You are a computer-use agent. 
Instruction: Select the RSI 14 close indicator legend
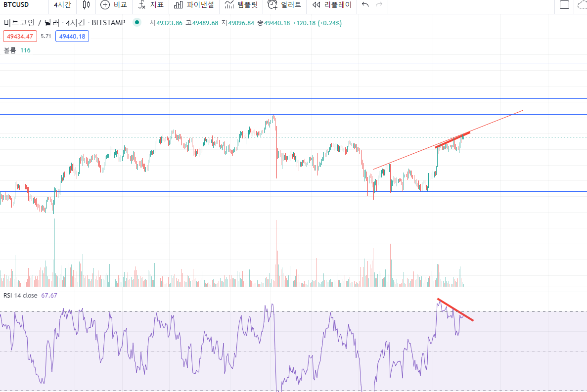click(x=20, y=295)
